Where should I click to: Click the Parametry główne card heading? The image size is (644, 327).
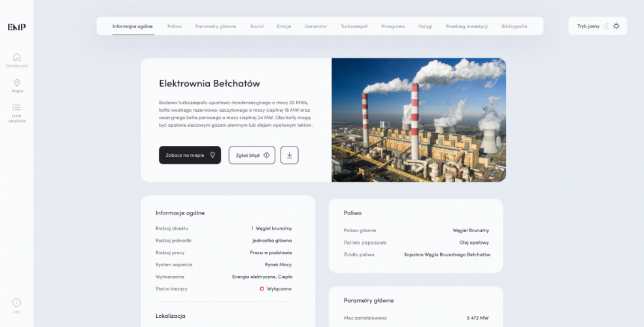pyautogui.click(x=369, y=301)
